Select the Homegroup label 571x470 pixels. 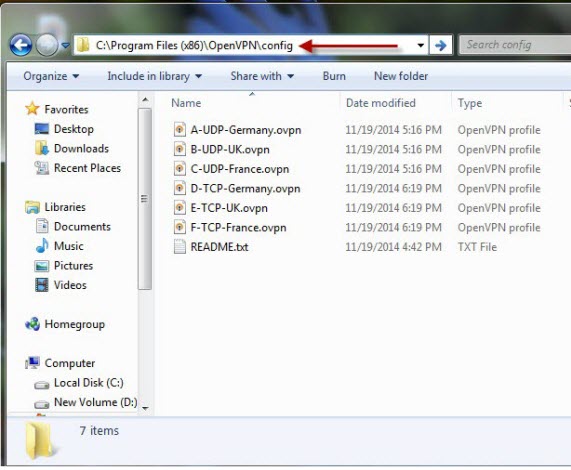click(75, 324)
